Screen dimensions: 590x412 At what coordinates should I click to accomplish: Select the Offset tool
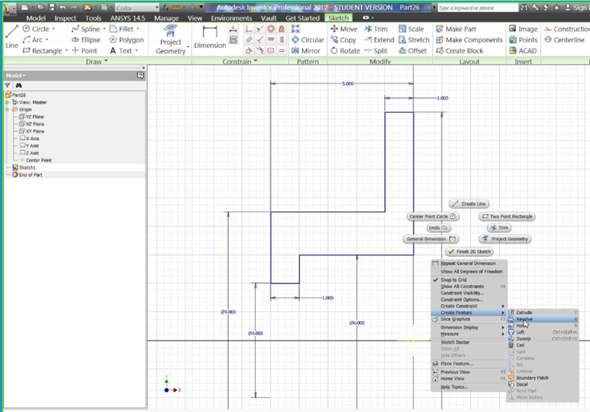click(412, 51)
